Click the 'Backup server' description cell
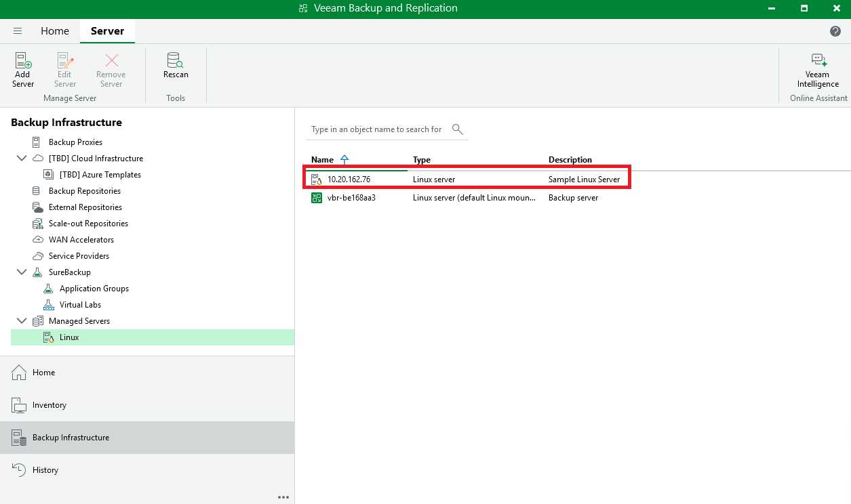 (573, 198)
